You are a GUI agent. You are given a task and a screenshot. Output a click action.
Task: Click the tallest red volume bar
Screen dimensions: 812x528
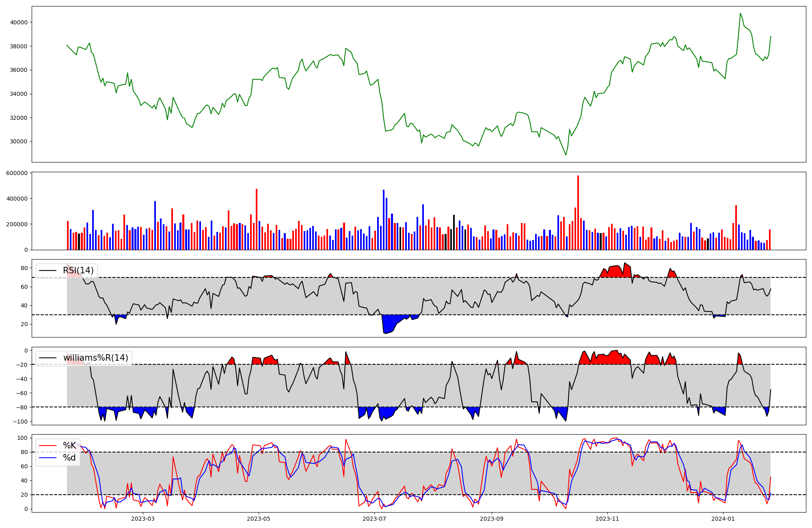[578, 213]
